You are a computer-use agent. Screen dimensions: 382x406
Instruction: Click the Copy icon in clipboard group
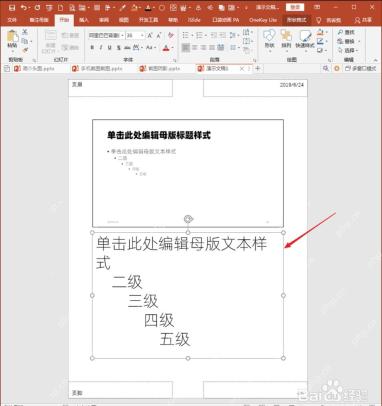click(x=25, y=41)
